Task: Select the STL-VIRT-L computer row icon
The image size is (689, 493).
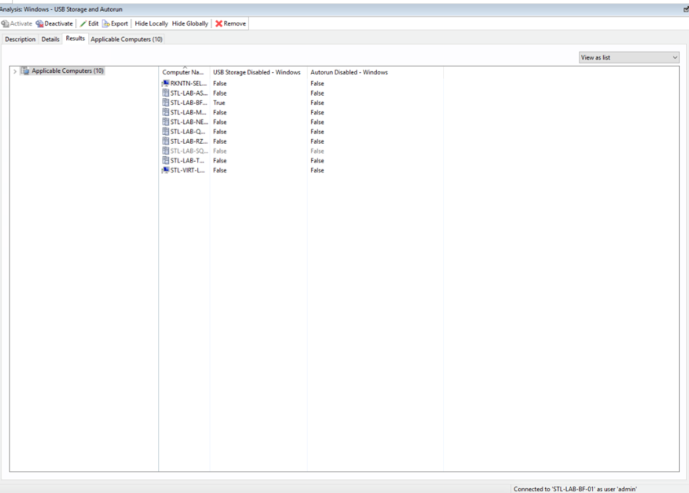Action: coord(165,170)
